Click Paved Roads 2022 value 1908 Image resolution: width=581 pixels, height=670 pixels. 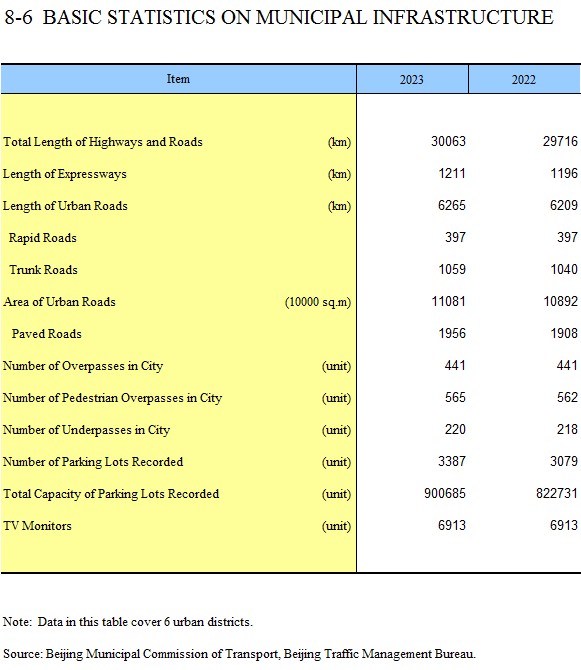coord(564,333)
